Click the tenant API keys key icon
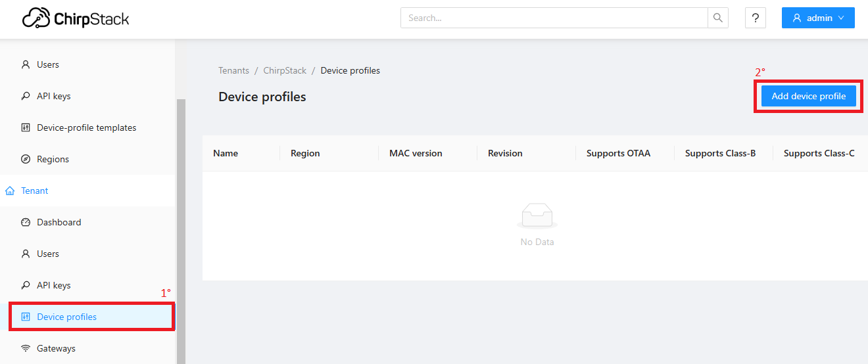Viewport: 868px width, 364px height. click(26, 285)
